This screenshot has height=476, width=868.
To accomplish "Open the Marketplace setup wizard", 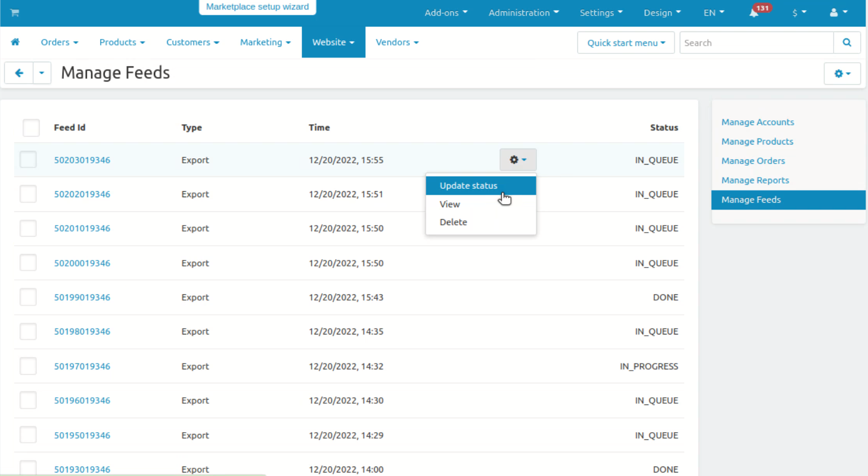I will 258,7.
